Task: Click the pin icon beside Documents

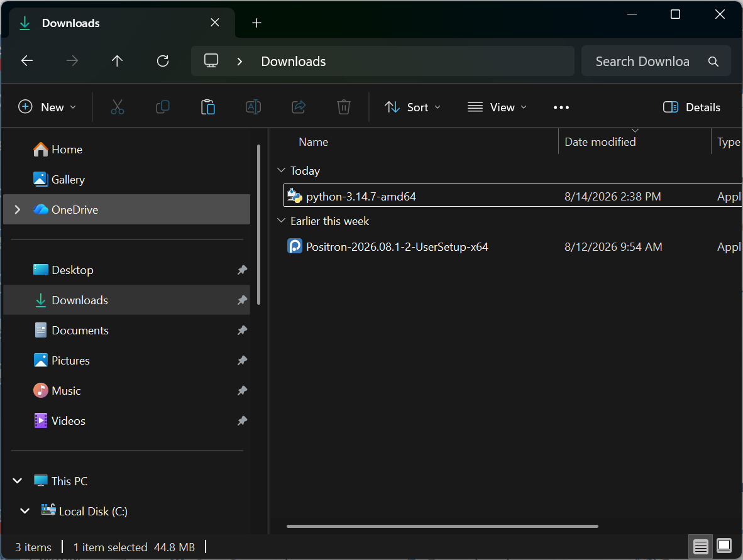Action: coord(242,330)
